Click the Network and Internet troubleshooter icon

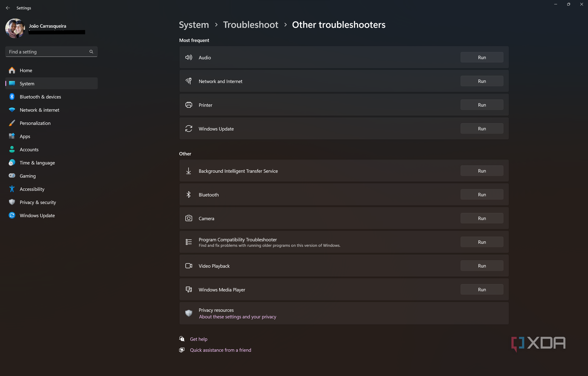pyautogui.click(x=189, y=81)
